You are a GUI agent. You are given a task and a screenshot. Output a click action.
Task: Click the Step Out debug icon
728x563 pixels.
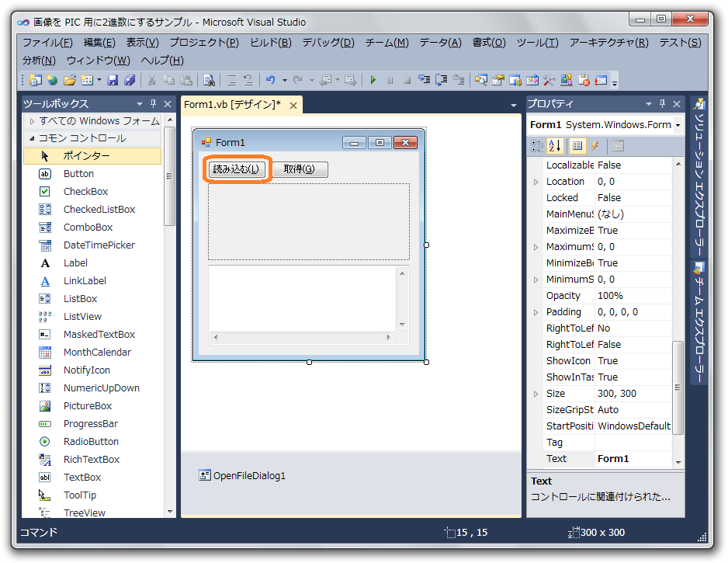coord(458,80)
